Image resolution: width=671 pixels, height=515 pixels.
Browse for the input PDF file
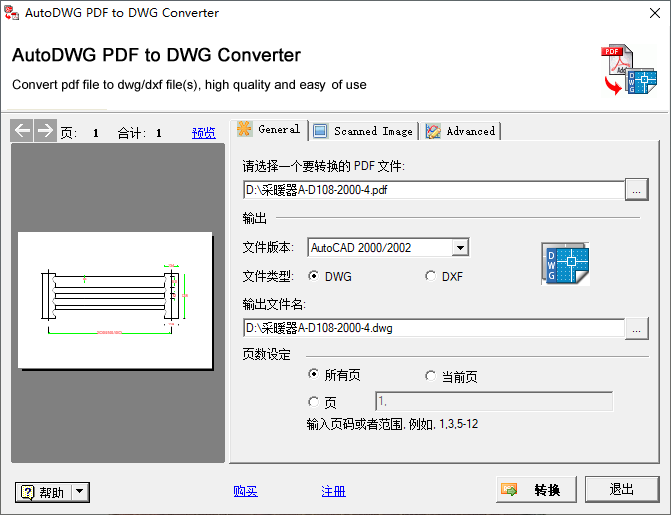[x=637, y=190]
